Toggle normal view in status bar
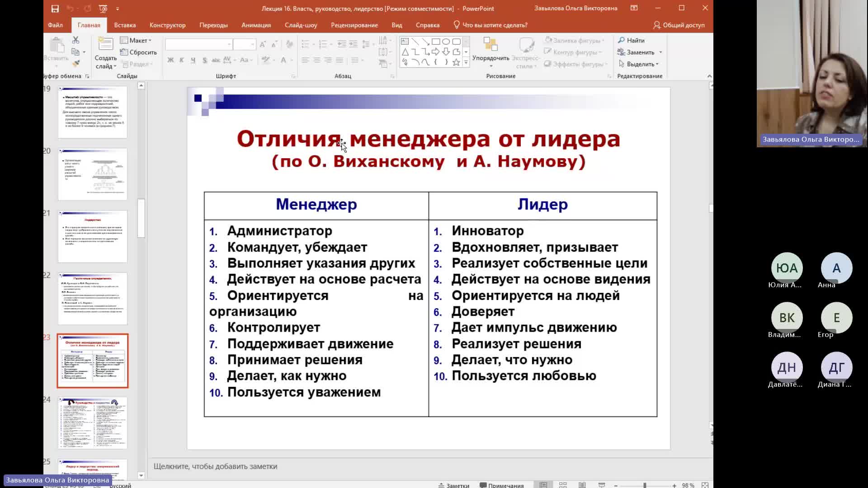 coord(543,485)
